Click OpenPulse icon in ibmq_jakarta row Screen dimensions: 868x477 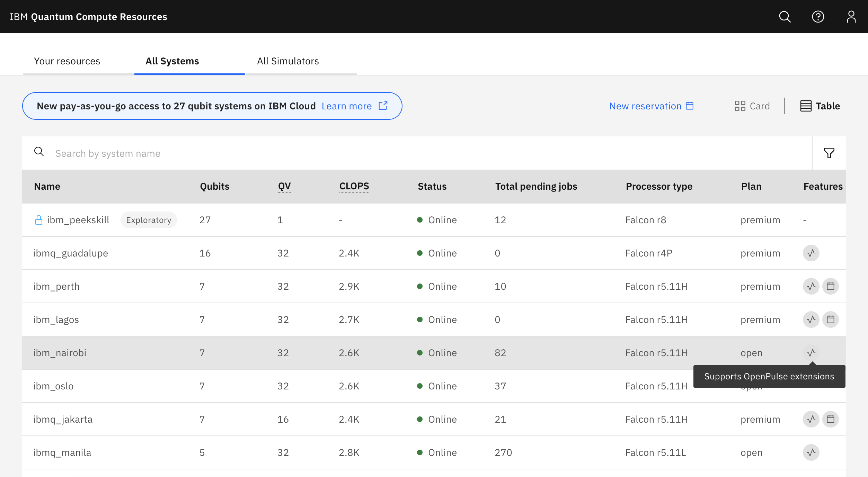(811, 419)
